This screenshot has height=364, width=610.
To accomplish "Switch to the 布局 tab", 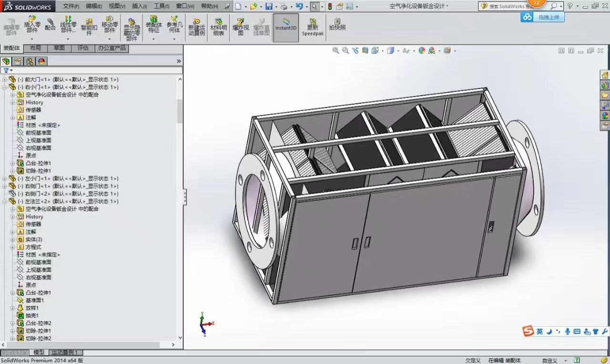I will [35, 48].
